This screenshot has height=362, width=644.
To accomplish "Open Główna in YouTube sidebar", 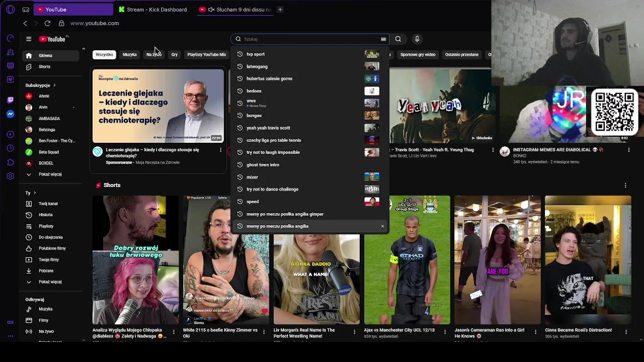I will 50,56.
